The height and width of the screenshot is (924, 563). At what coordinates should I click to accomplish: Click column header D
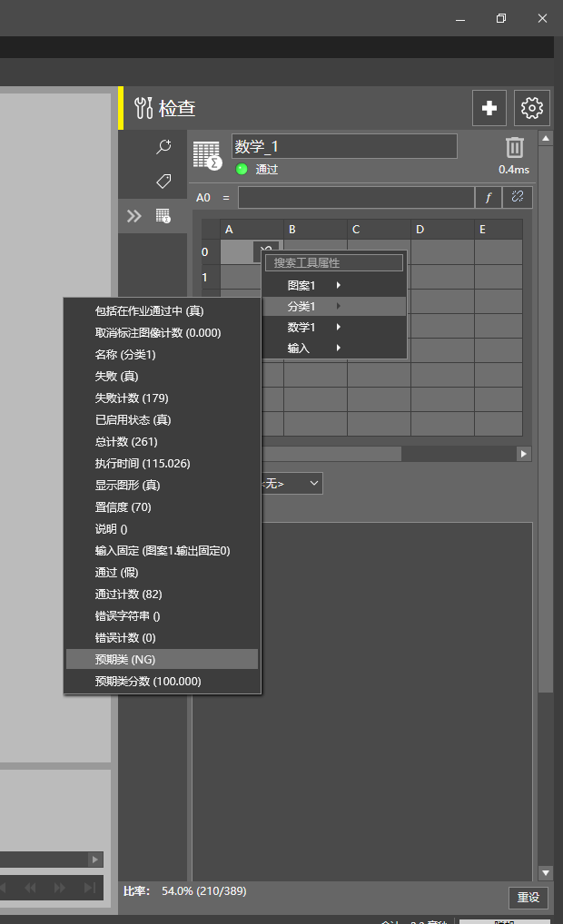(x=443, y=230)
